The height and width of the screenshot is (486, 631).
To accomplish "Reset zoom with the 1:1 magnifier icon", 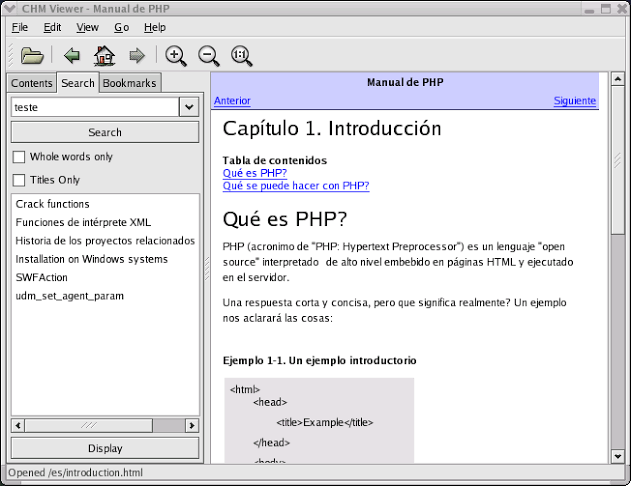I will pos(241,55).
